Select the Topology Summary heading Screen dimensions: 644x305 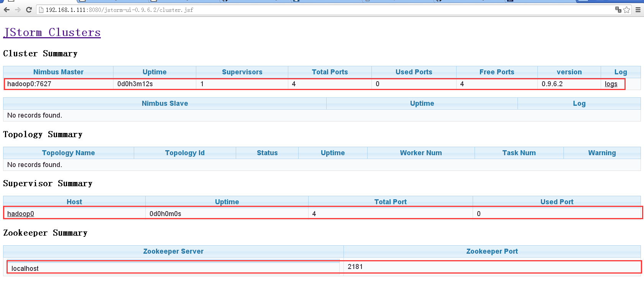[x=43, y=134]
